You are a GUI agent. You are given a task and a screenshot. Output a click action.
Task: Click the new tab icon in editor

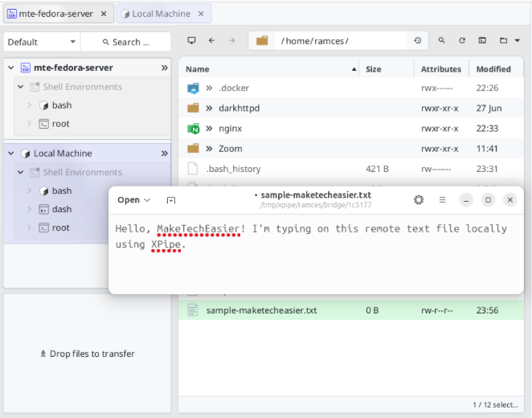171,200
